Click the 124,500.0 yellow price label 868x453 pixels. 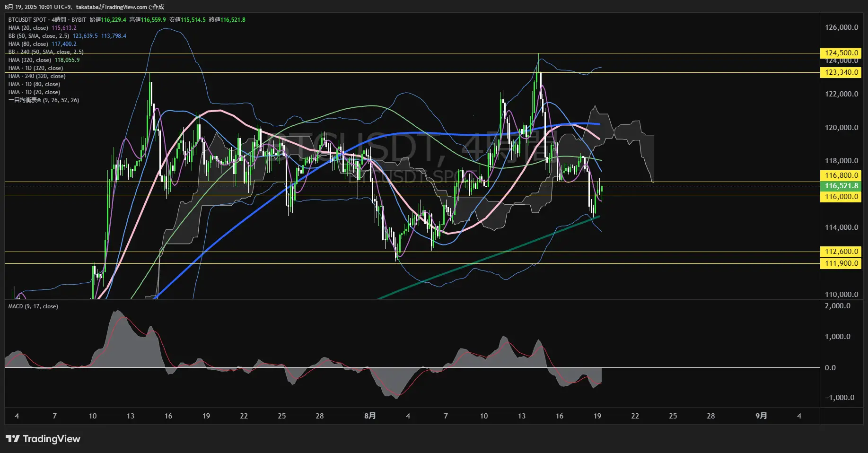coord(841,53)
